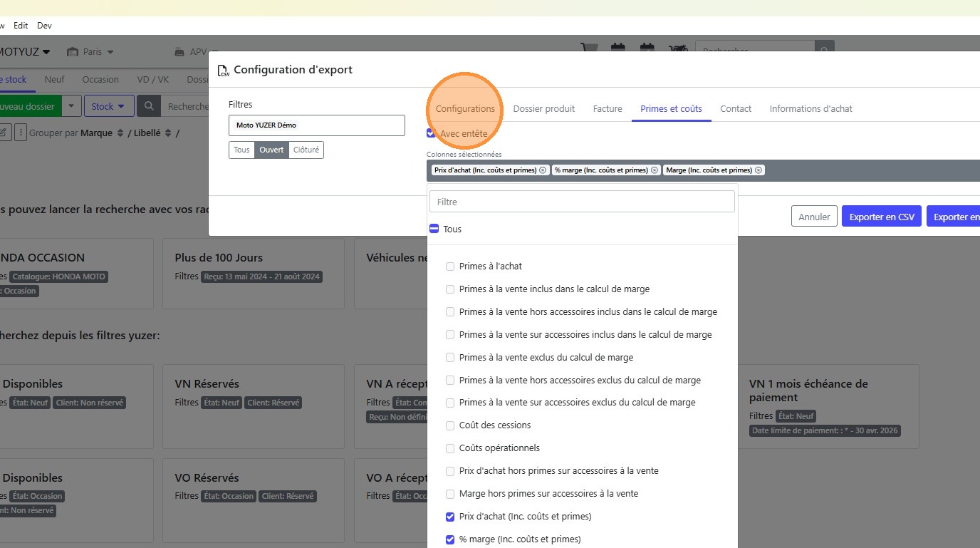Remove the "Prix d'achat (Inc. coûts et primes)" column chip
This screenshot has width=980, height=548.
tap(543, 170)
